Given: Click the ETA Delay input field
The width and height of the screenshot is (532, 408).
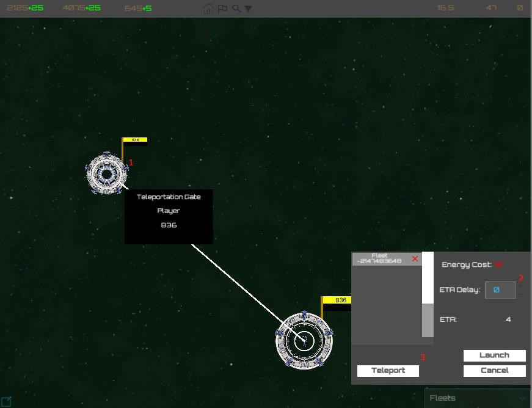Looking at the screenshot, I should click(x=500, y=290).
